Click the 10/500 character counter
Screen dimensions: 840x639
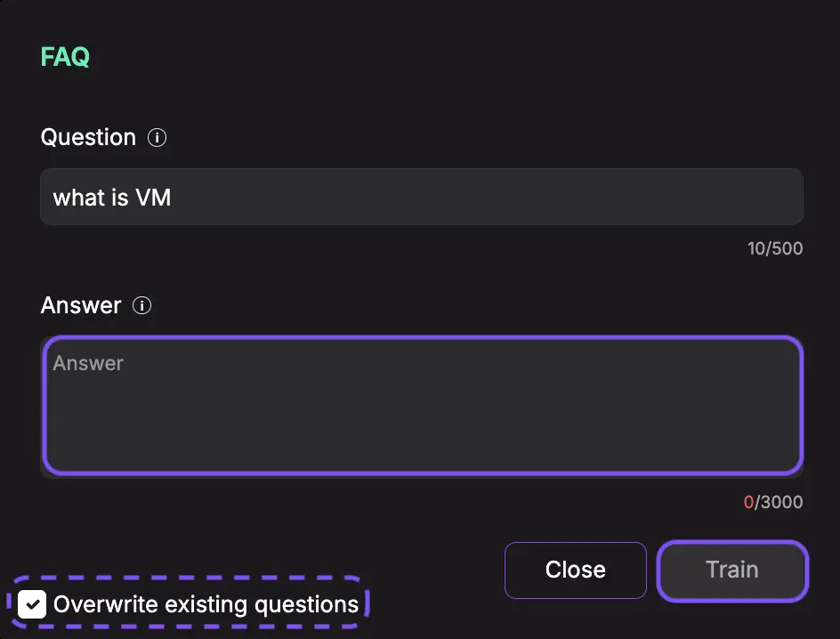tap(775, 248)
